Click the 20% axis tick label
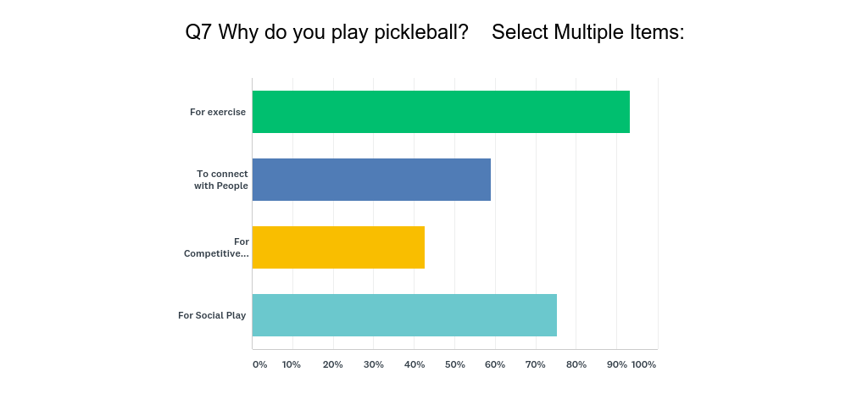Screen dimensions: 868x394 [332, 364]
